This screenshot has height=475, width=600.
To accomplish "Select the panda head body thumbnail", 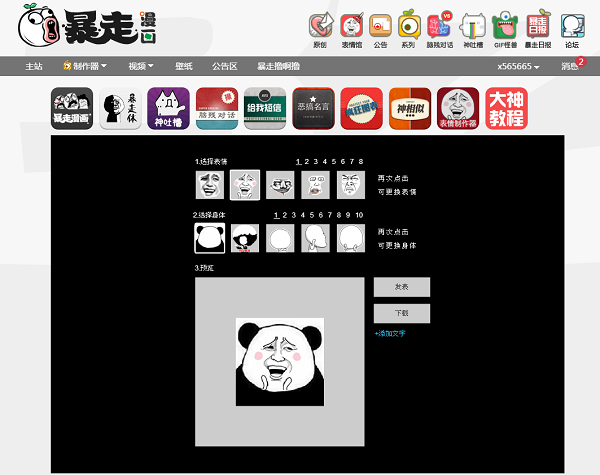I will tap(210, 238).
